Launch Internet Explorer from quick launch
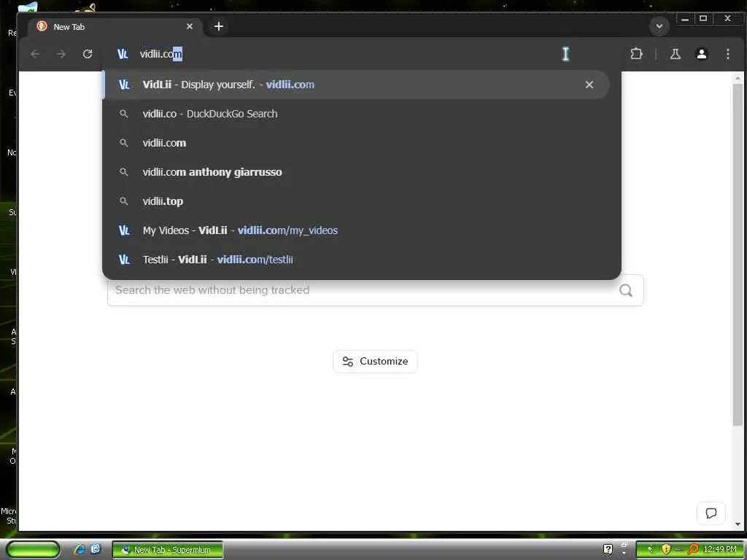Image resolution: width=747 pixels, height=560 pixels. pos(80,550)
